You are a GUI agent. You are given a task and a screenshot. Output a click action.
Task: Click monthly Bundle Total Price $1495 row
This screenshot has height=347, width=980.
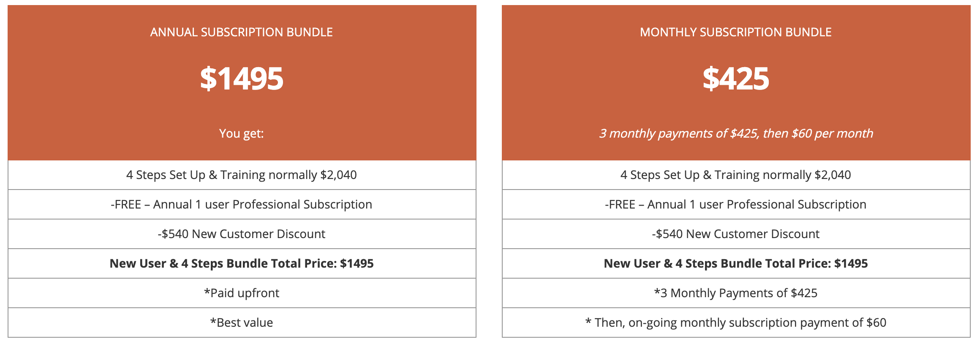coord(736,263)
